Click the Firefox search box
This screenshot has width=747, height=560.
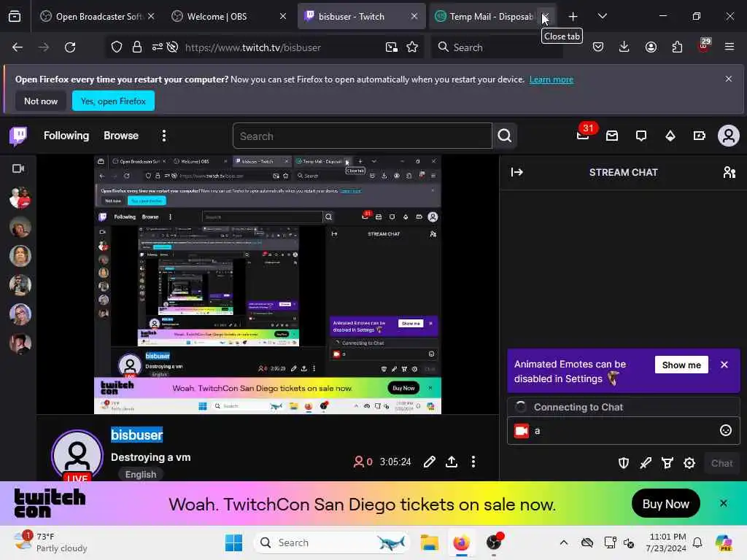click(497, 47)
